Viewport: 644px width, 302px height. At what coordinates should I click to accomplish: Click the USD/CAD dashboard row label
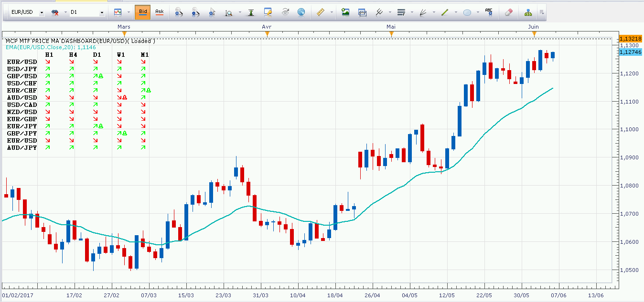(x=22, y=105)
